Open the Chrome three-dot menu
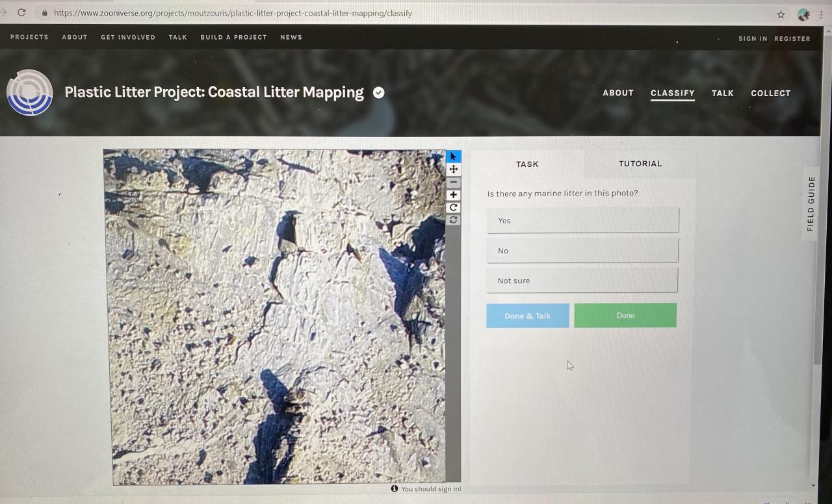This screenshot has width=832, height=504. [x=821, y=14]
